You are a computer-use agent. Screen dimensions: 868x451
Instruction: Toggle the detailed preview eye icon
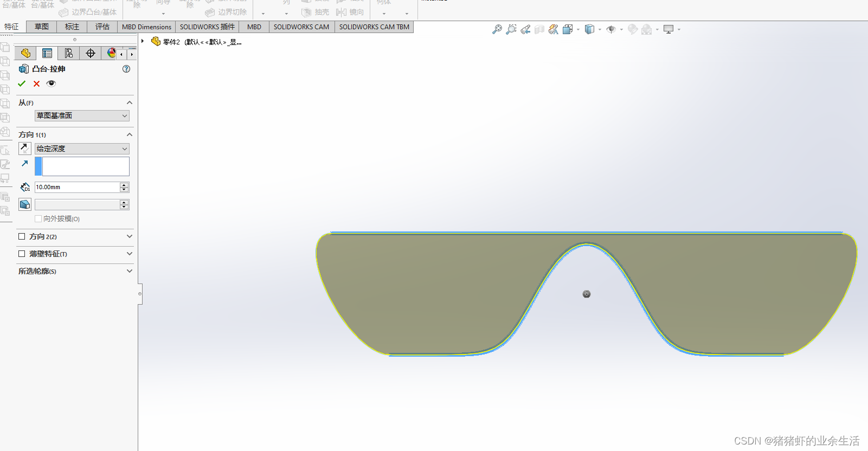[x=51, y=83]
